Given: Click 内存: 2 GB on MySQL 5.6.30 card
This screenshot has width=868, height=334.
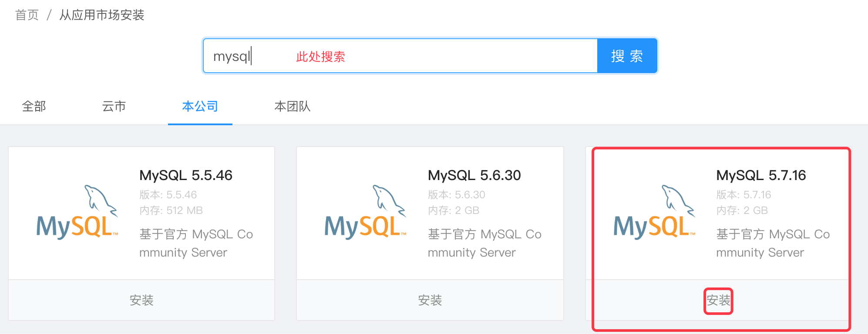Looking at the screenshot, I should coord(454,210).
